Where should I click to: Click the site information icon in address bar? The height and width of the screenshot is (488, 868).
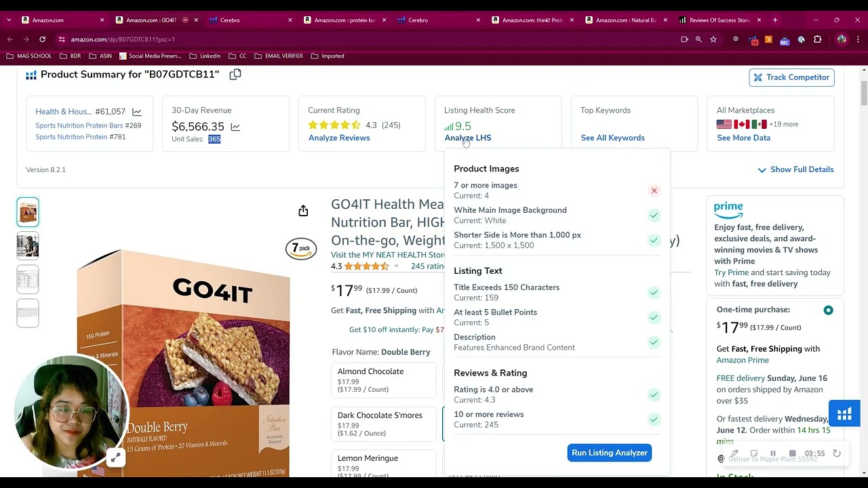[62, 39]
